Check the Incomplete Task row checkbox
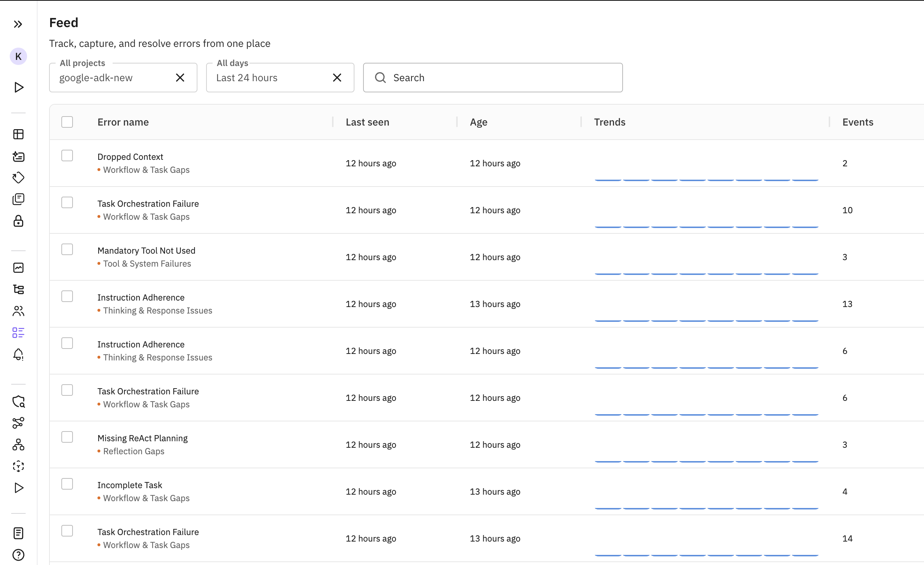Screen dimensions: 924x565 [x=67, y=484]
